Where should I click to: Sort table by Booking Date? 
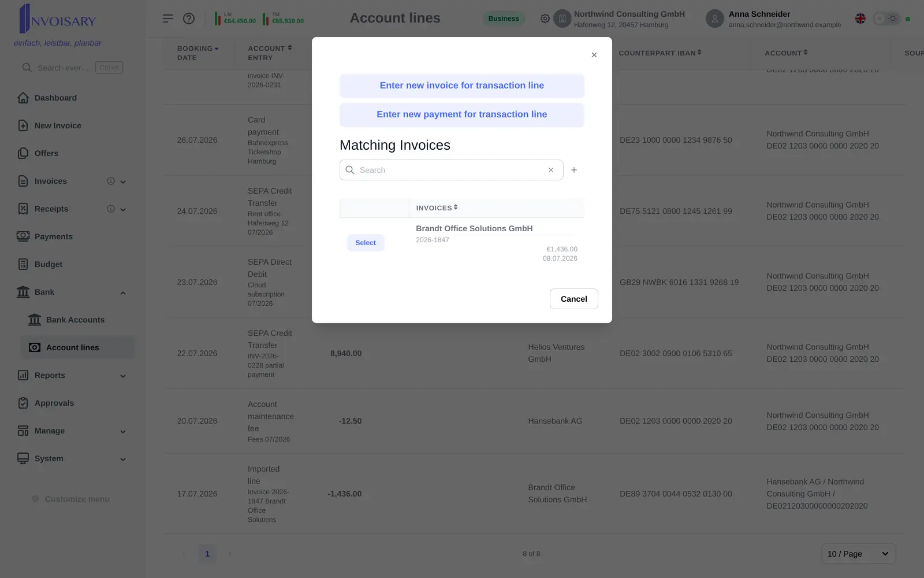[x=198, y=53]
